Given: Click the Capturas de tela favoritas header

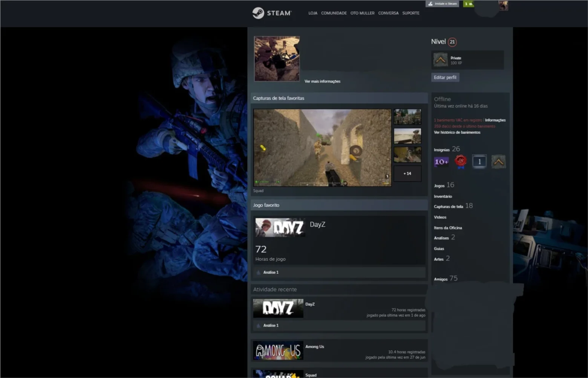Looking at the screenshot, I should [339, 98].
